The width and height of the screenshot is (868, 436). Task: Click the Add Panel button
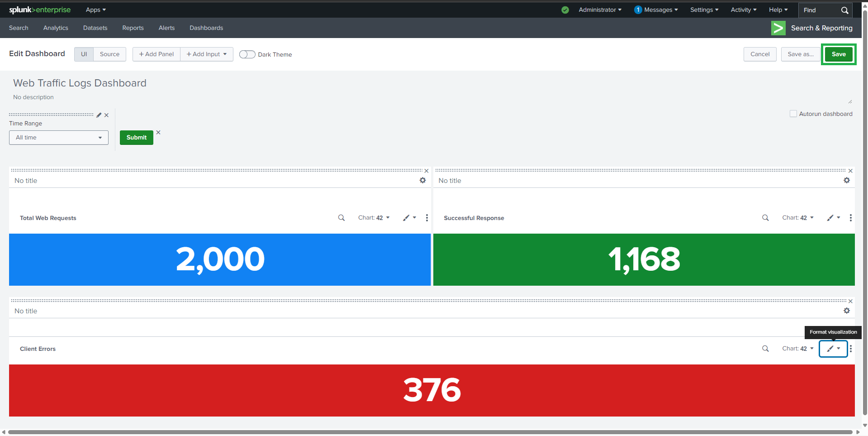pyautogui.click(x=157, y=54)
